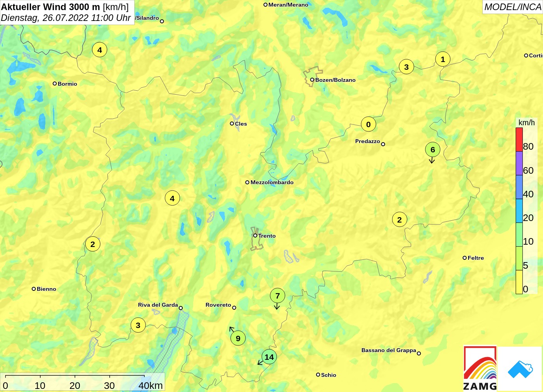This screenshot has height=392, width=543.
Task: Select the red legend color above 80
Action: click(x=519, y=140)
